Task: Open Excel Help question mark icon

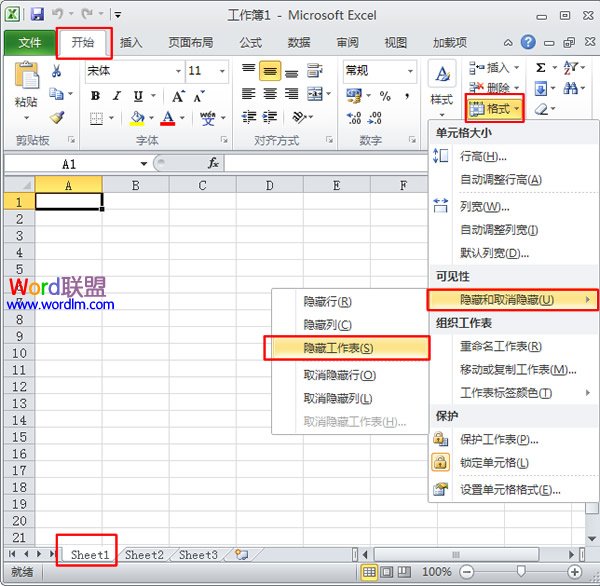Action: click(x=527, y=43)
